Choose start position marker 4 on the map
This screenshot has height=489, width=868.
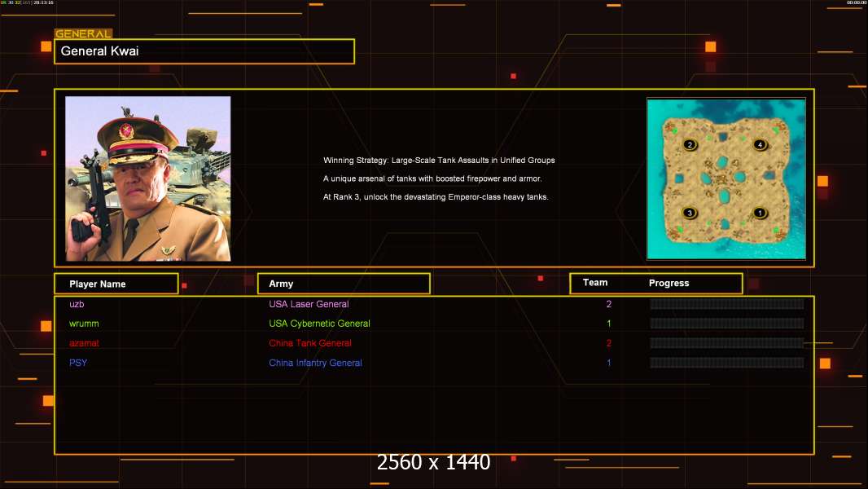point(760,145)
